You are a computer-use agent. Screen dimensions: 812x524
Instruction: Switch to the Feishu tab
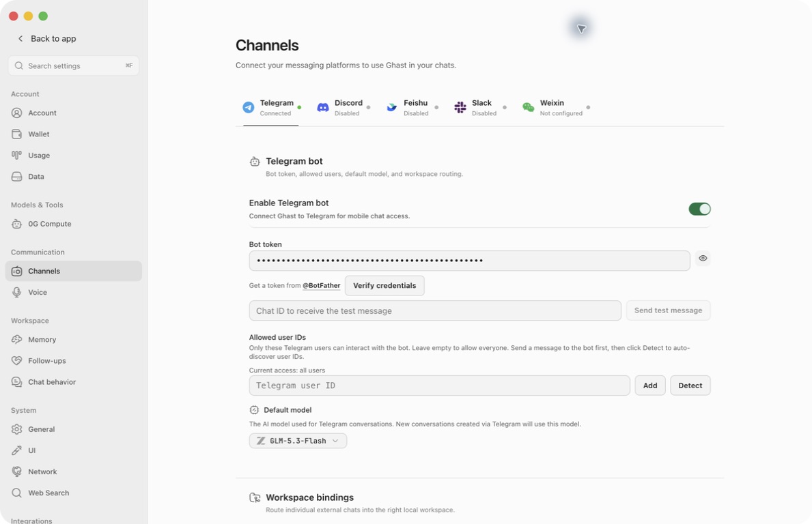412,108
